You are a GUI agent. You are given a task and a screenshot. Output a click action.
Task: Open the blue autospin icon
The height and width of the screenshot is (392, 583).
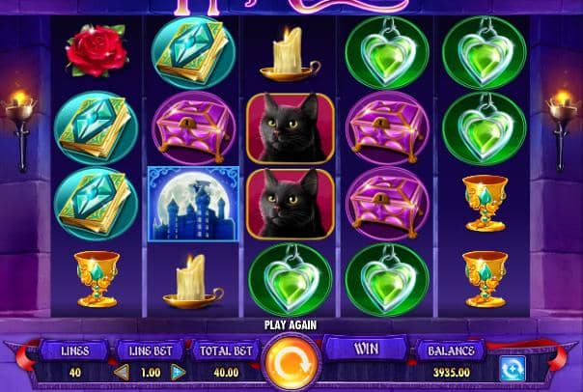pos(513,369)
